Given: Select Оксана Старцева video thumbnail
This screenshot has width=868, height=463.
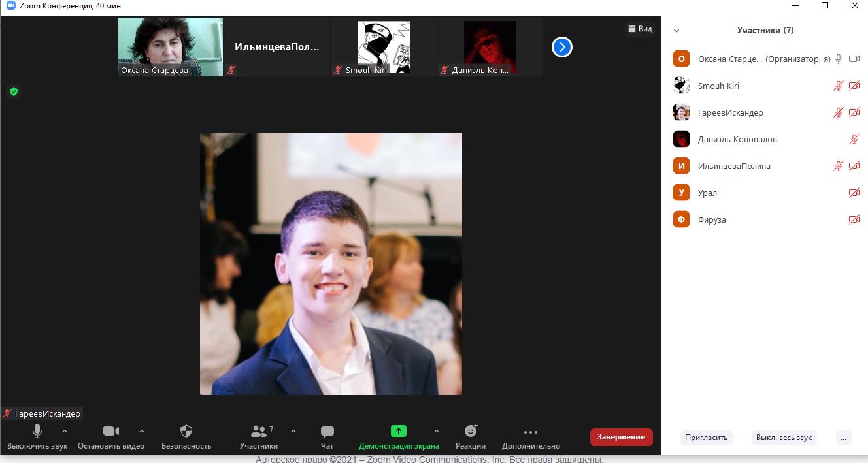Looking at the screenshot, I should pos(171,47).
